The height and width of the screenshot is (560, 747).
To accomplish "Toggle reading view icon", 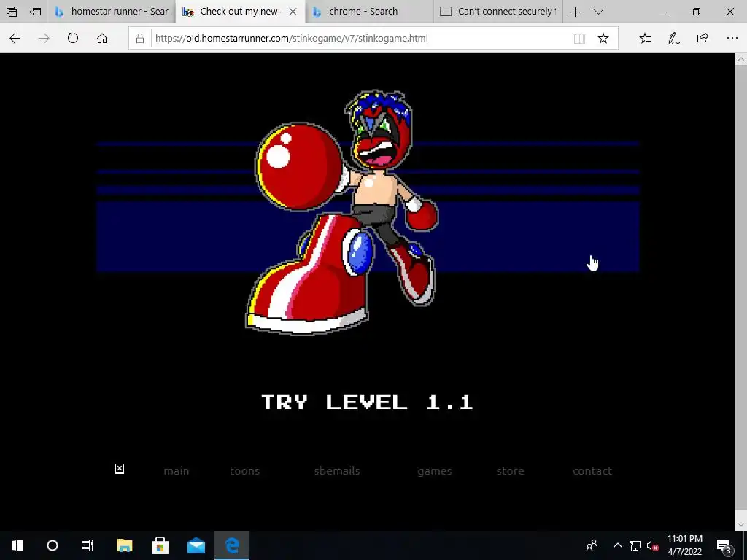I will 579,38.
